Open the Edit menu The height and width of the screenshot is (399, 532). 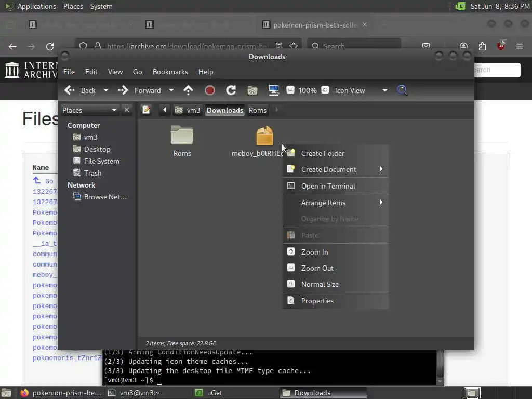(91, 72)
